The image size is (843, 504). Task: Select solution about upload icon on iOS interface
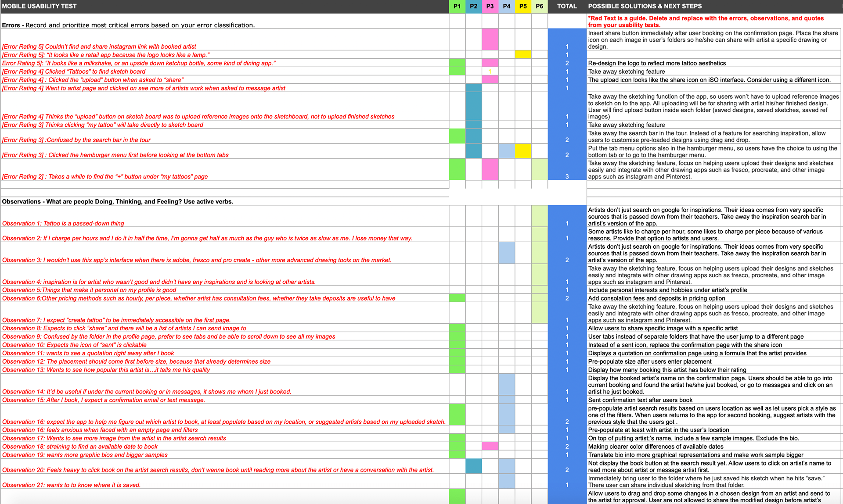click(714, 80)
